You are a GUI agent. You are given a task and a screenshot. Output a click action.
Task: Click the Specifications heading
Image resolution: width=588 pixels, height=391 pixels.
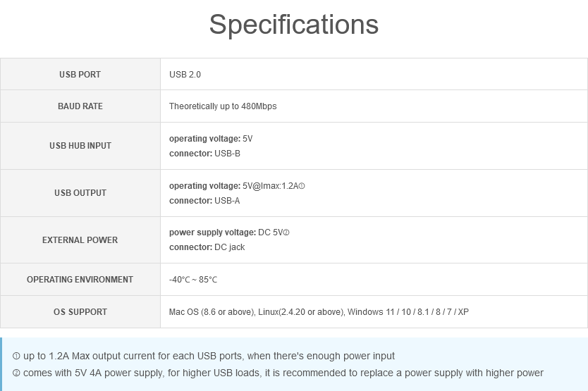pos(293,25)
